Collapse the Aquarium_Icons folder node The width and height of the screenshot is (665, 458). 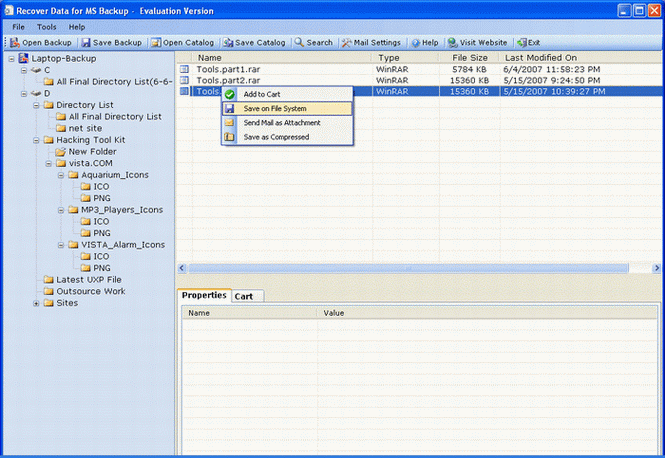pos(60,175)
